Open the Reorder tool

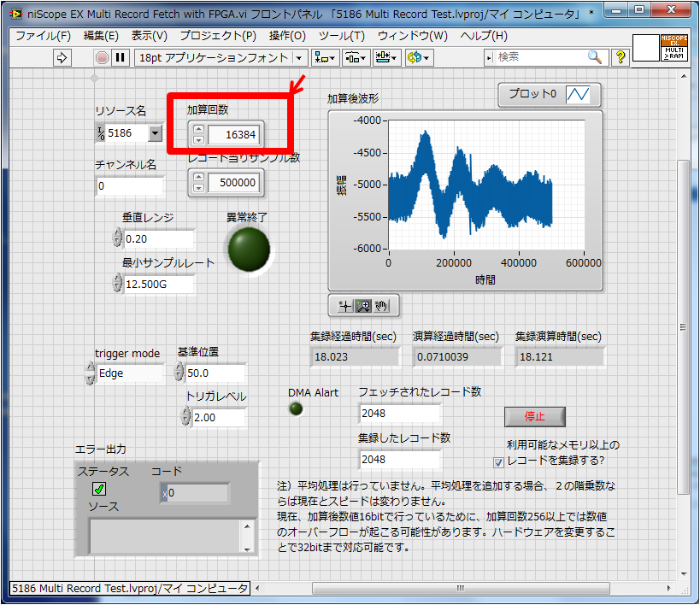point(419,57)
